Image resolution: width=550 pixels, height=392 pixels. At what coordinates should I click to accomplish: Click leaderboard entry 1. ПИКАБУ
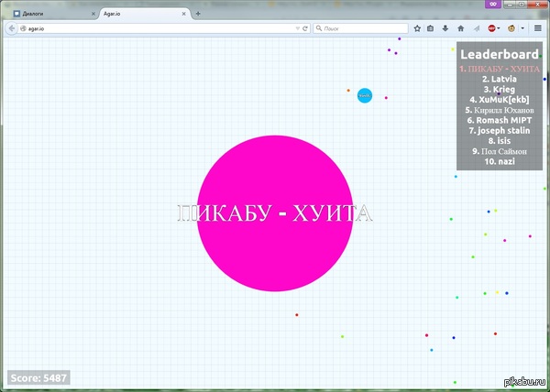[x=500, y=69]
